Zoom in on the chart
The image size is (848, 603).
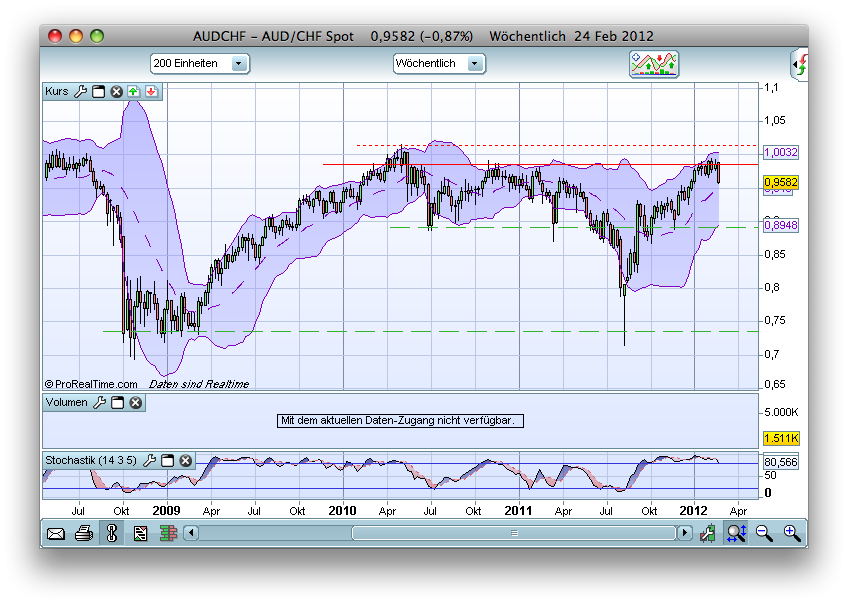click(x=792, y=533)
